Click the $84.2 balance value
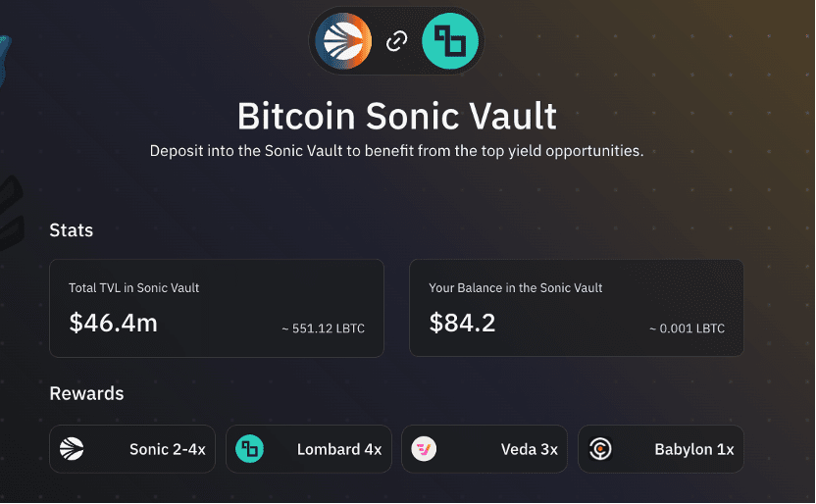816x504 pixels. 462,323
